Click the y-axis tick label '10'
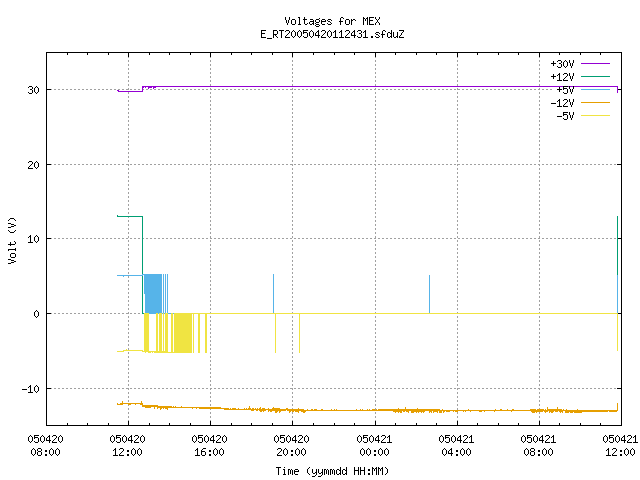 pos(33,239)
